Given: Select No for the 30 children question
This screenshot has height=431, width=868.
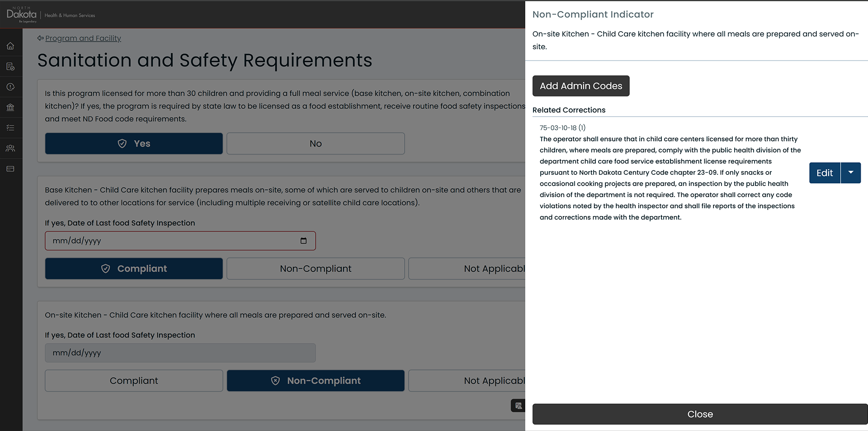Looking at the screenshot, I should click(x=316, y=144).
